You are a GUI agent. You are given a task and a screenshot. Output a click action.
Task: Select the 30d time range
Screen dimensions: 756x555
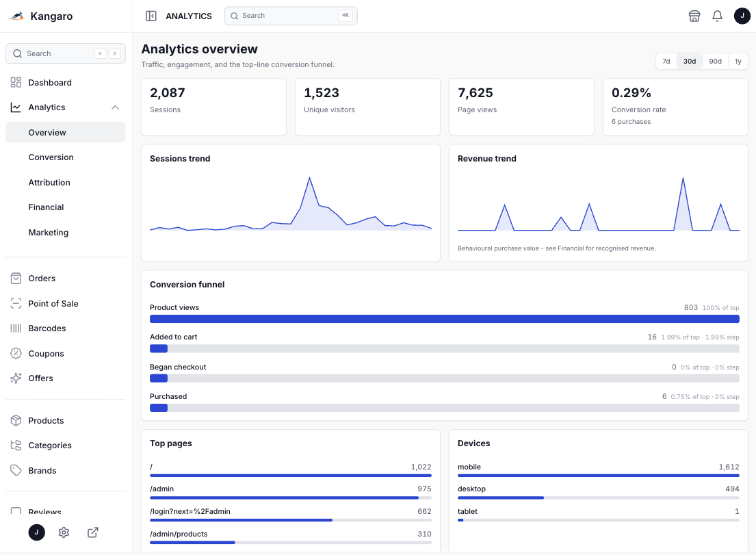point(690,61)
